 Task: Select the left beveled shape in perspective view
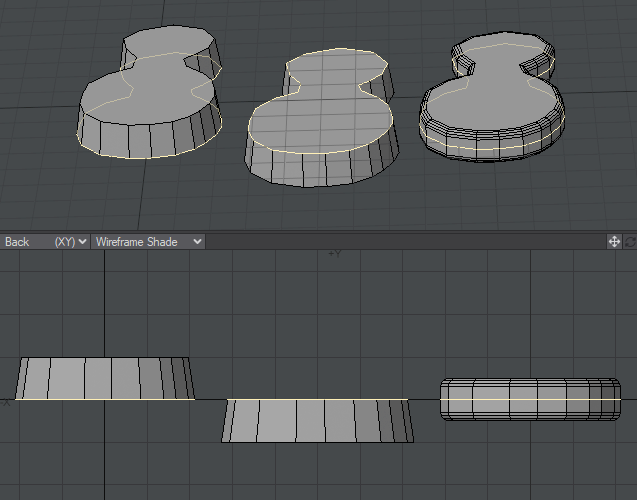(149, 92)
